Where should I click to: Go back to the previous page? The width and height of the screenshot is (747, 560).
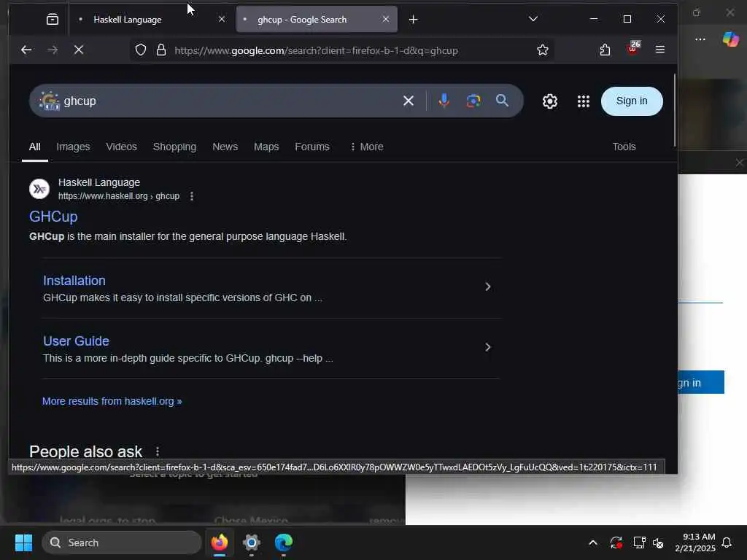coord(26,50)
